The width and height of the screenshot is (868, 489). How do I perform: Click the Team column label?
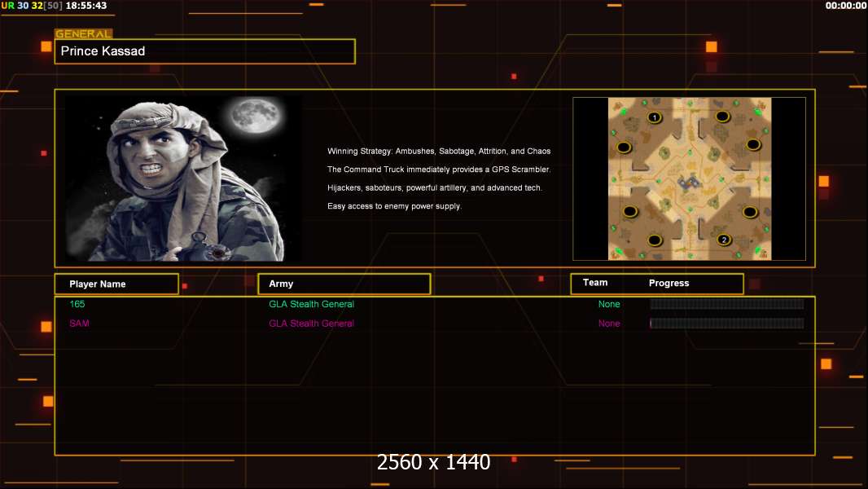pos(595,283)
